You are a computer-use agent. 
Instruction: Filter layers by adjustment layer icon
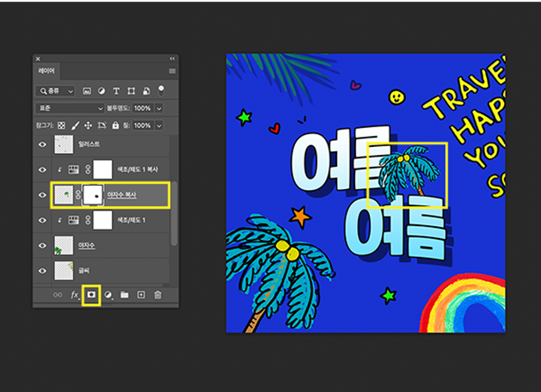[101, 91]
